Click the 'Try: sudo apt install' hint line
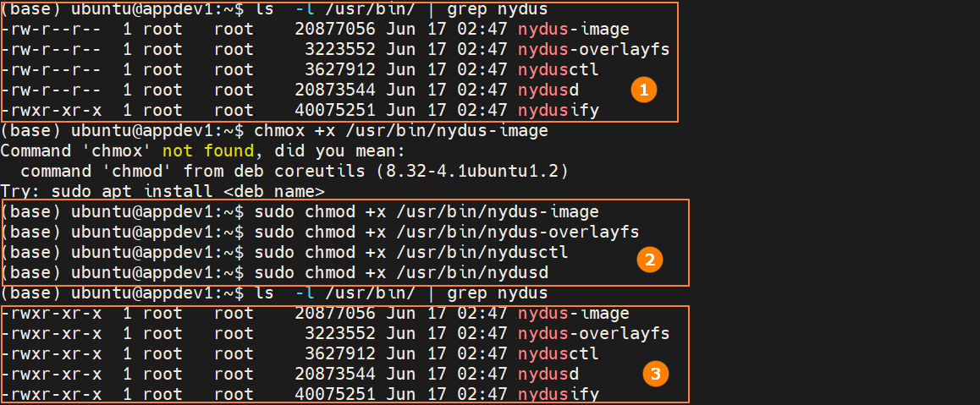Screen dimensions: 980x405 click(x=162, y=192)
